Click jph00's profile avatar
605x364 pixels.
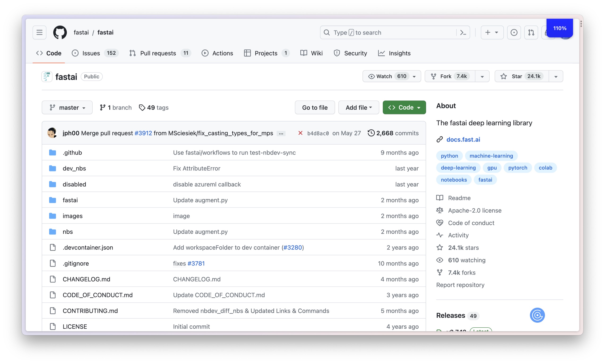click(52, 133)
